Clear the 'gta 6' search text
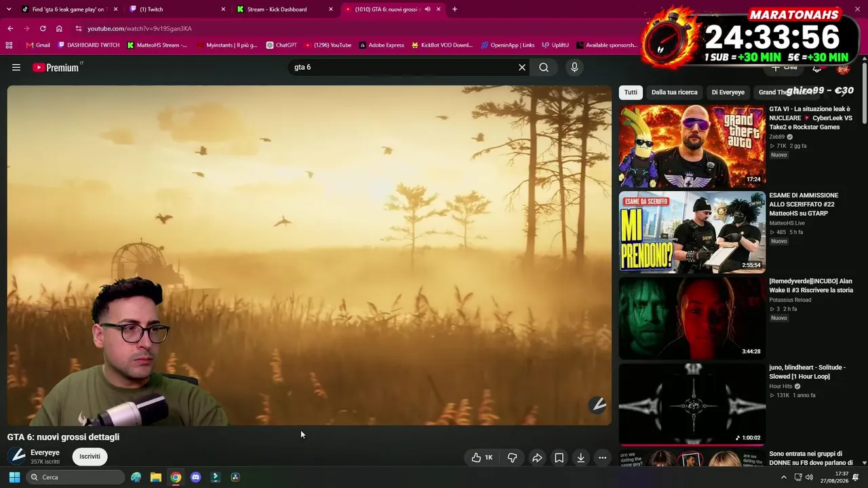The height and width of the screenshot is (488, 868). [x=522, y=67]
